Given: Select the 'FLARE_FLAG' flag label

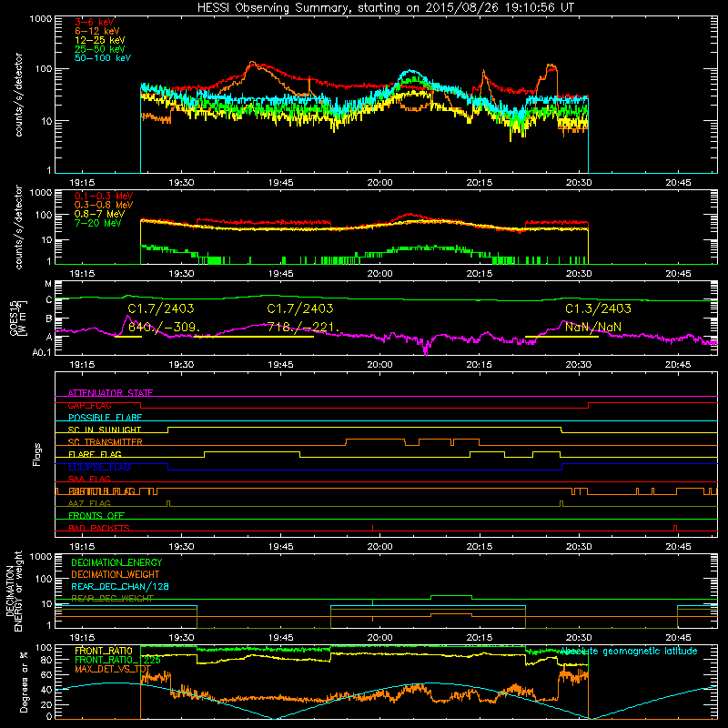Looking at the screenshot, I should (95, 454).
